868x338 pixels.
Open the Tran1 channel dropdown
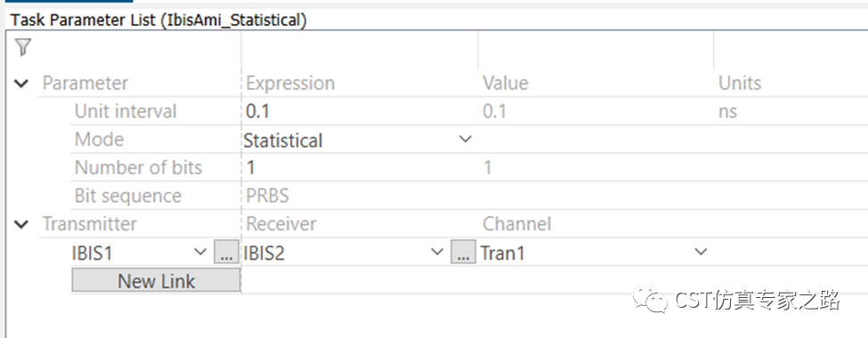[701, 253]
